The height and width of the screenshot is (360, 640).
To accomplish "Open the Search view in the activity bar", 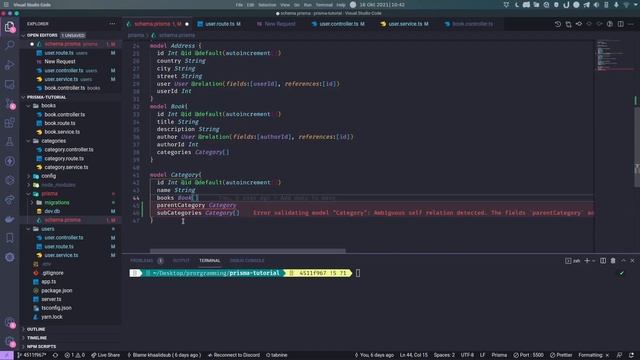I will point(9,45).
